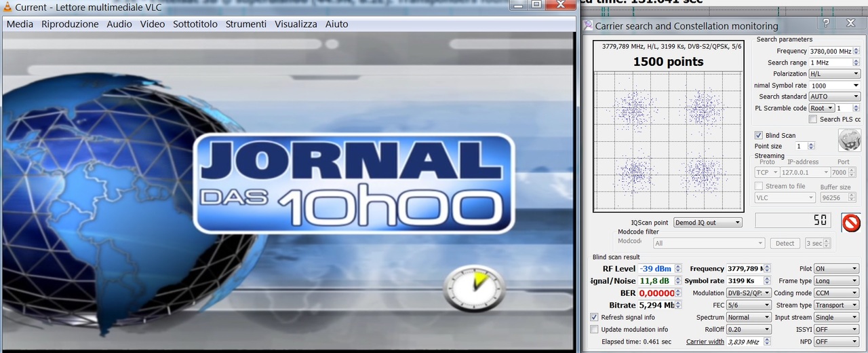Viewport: 868px width, 353px height.
Task: Adjust the Point size spinner
Action: pos(811,146)
